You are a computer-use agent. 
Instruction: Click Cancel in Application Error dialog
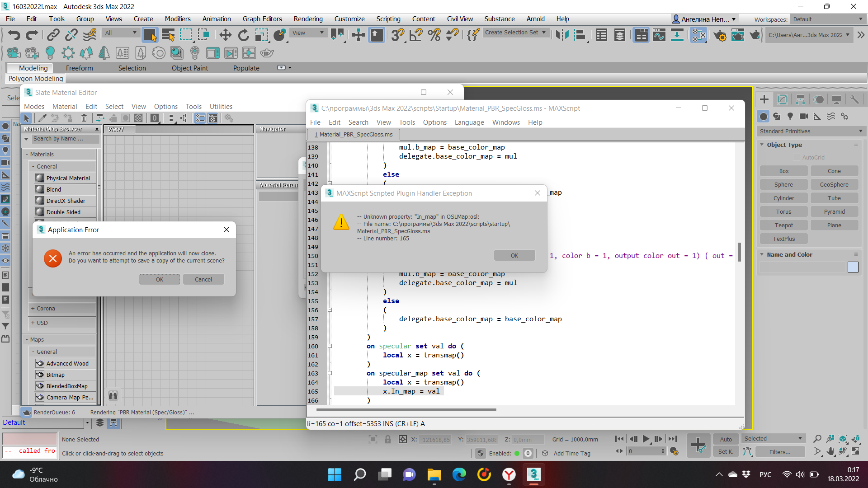tap(203, 279)
